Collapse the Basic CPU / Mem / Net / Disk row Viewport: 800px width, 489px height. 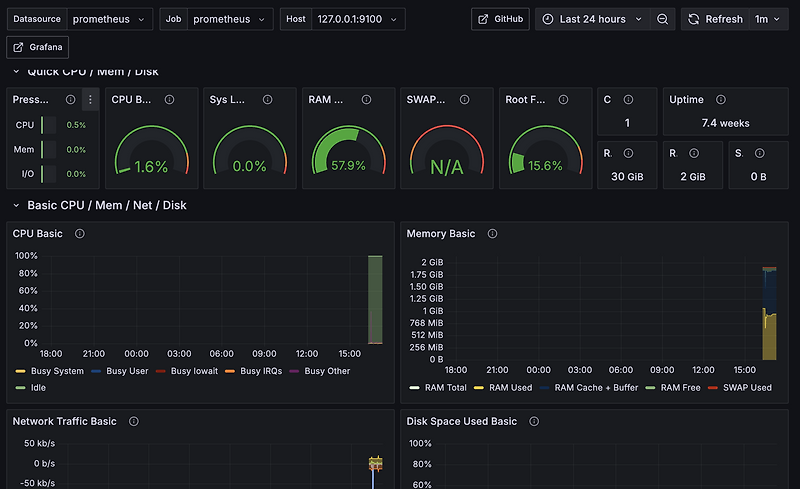pos(16,205)
